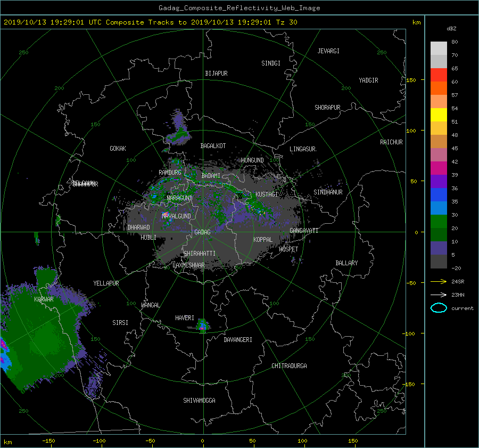
Task: Click the KUSTAGI city label
Action: [x=267, y=194]
